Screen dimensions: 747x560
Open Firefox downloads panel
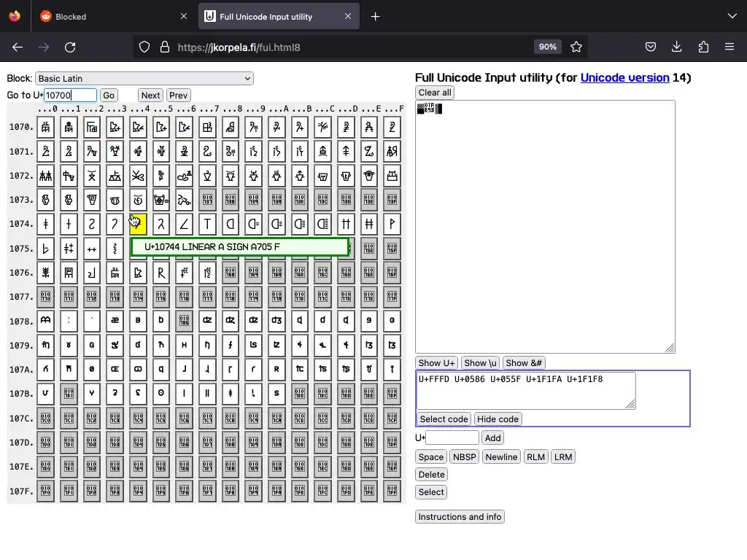click(676, 47)
